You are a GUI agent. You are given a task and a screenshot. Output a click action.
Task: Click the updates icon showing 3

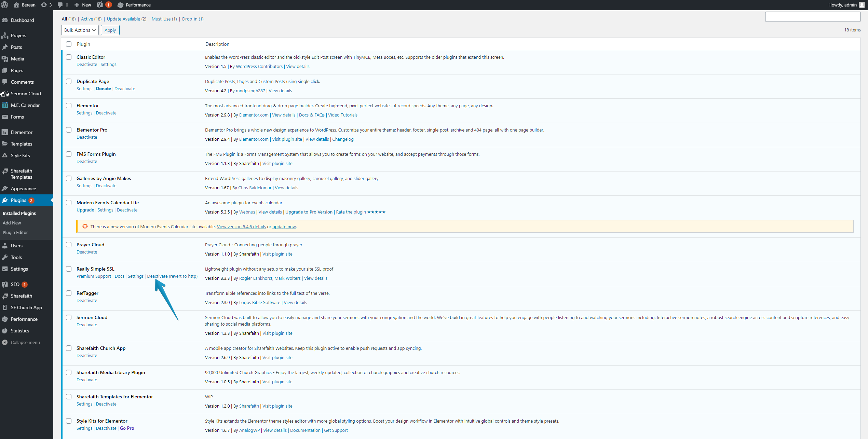tap(46, 5)
